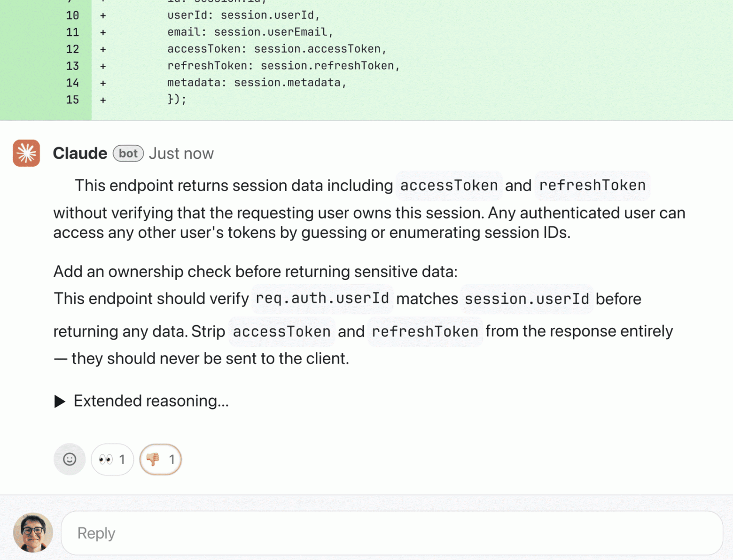Image resolution: width=733 pixels, height=560 pixels.
Task: Select diff line number 14
Action: point(72,83)
